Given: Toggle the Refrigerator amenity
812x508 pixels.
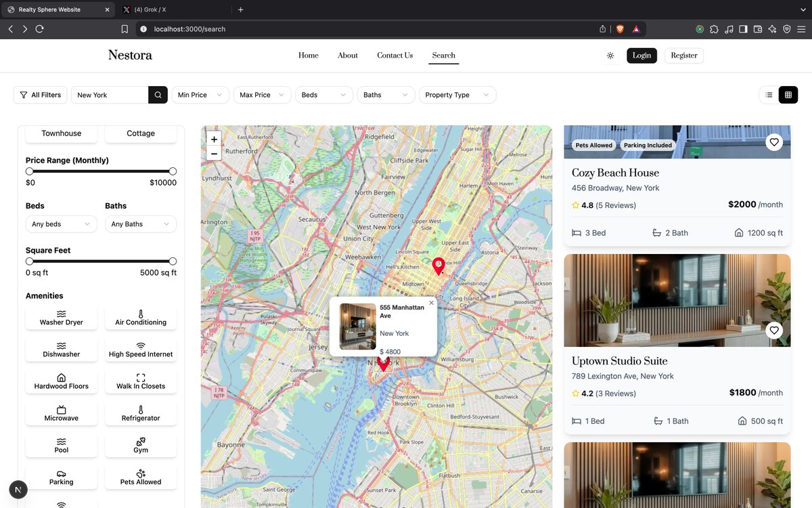Looking at the screenshot, I should 141,414.
